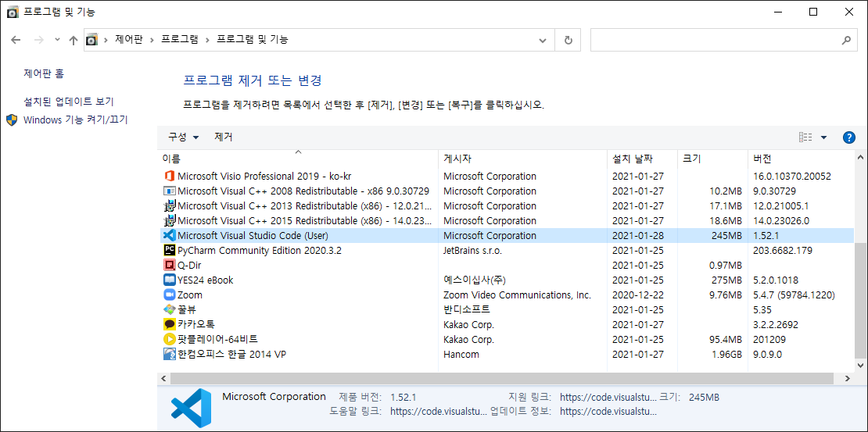Click the horizontal scrollbar right arrow
This screenshot has height=432, width=868.
848,378
